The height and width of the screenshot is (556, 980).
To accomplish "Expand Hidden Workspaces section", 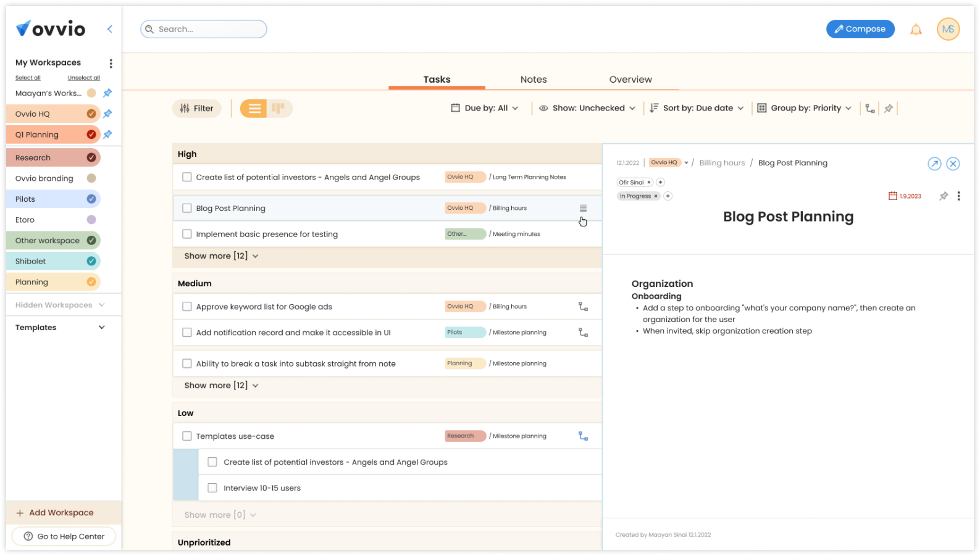I will coord(60,305).
